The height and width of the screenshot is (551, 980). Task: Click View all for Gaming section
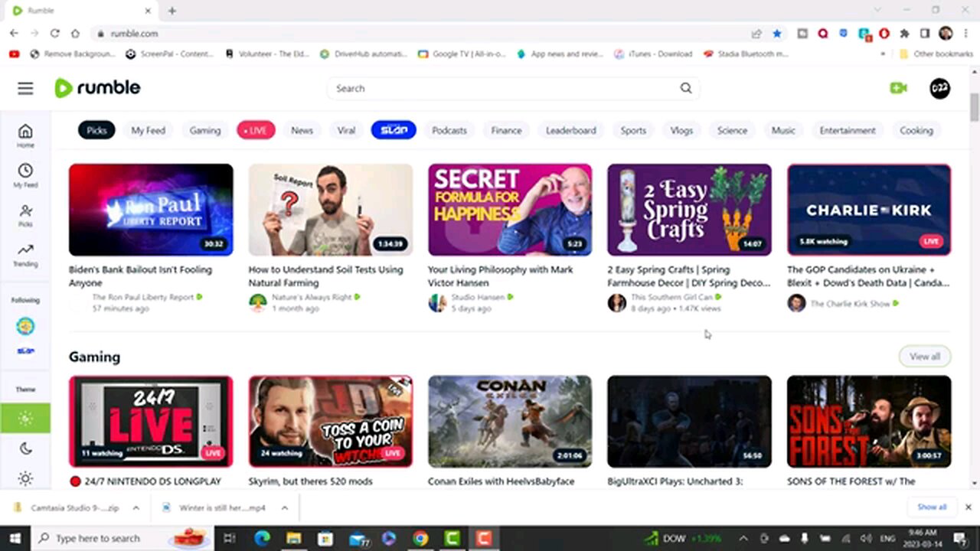(x=925, y=357)
